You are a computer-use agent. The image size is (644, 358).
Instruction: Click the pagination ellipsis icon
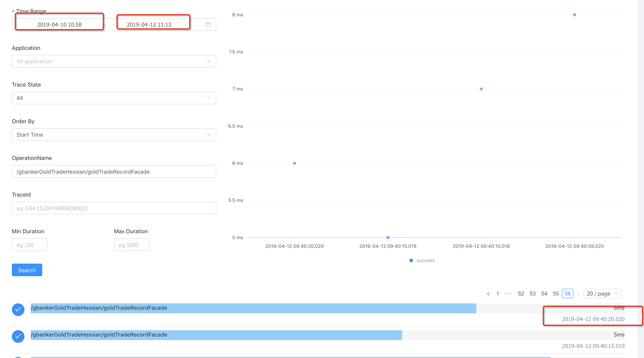508,294
